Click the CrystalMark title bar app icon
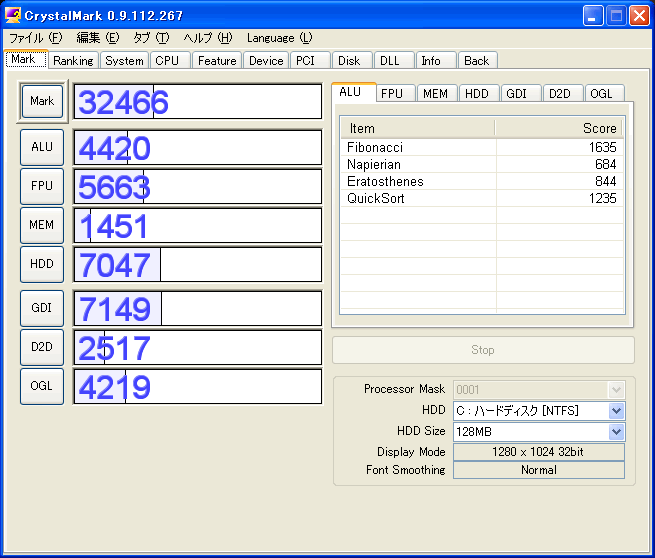This screenshot has height=558, width=655. coord(14,15)
